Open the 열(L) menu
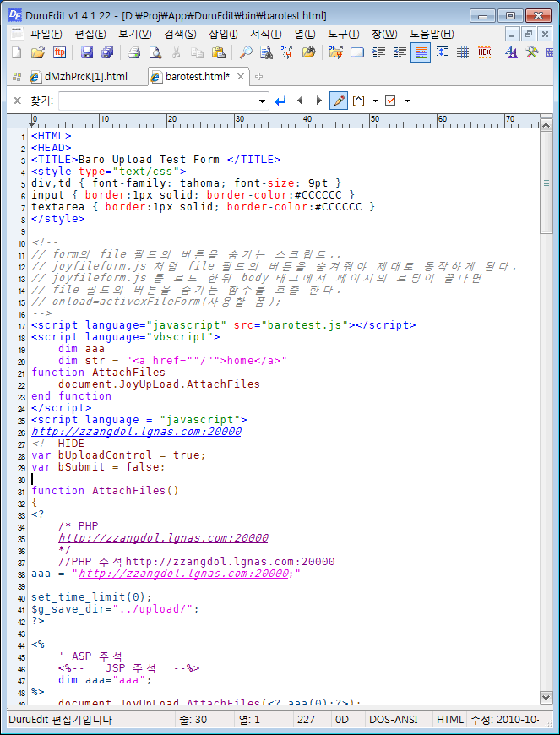The image size is (560, 735). pyautogui.click(x=305, y=35)
